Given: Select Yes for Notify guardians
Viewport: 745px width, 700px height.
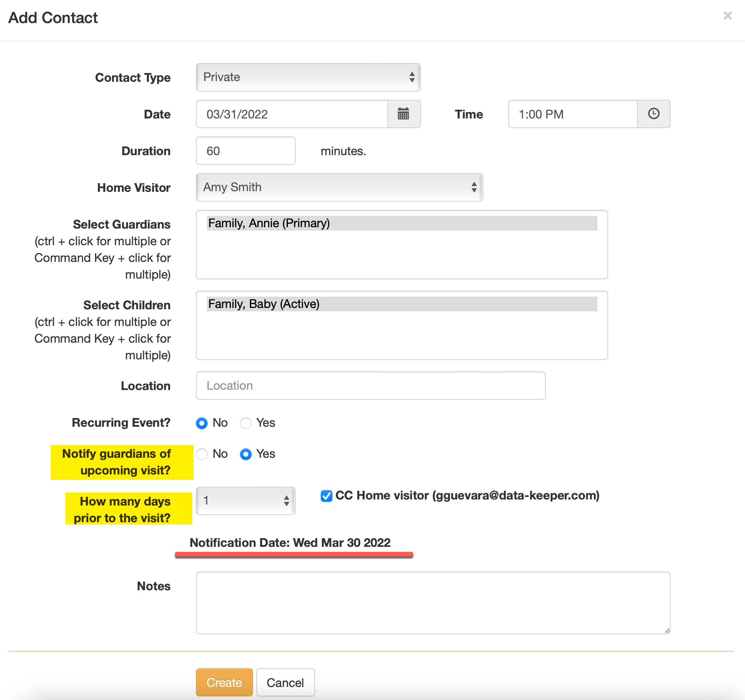Looking at the screenshot, I should 245,454.
